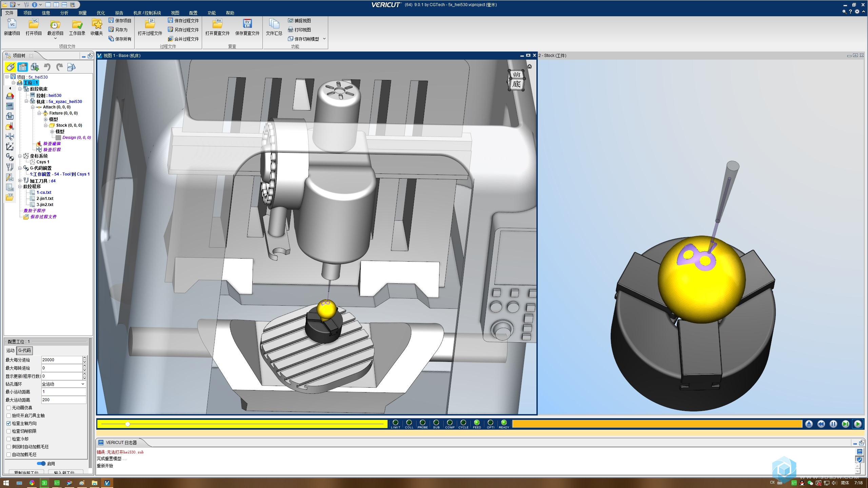
Task: Click 另存为 (Save As) button
Action: [118, 30]
